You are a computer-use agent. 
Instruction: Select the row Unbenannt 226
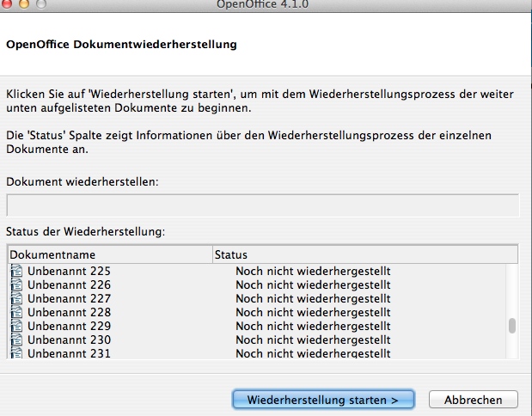[257, 284]
